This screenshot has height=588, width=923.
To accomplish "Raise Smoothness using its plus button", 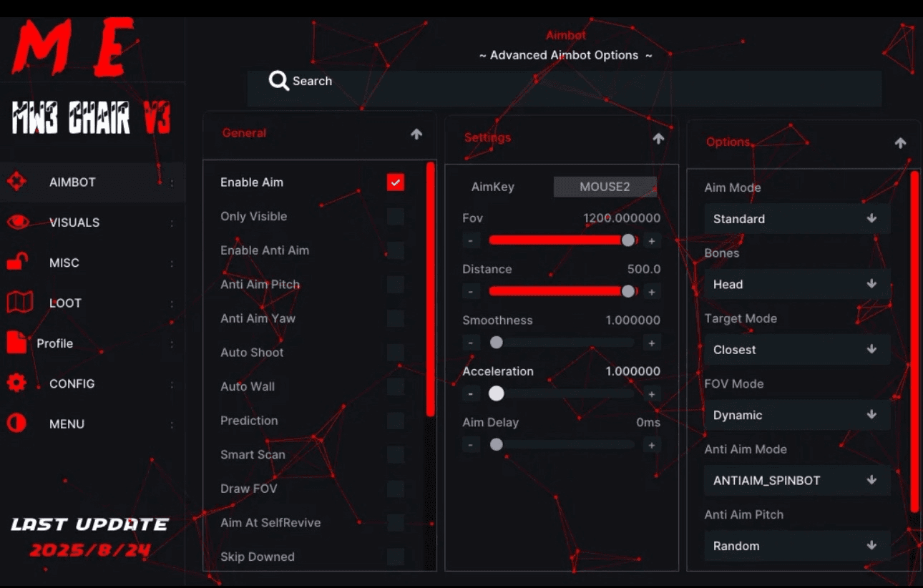I will 652,343.
